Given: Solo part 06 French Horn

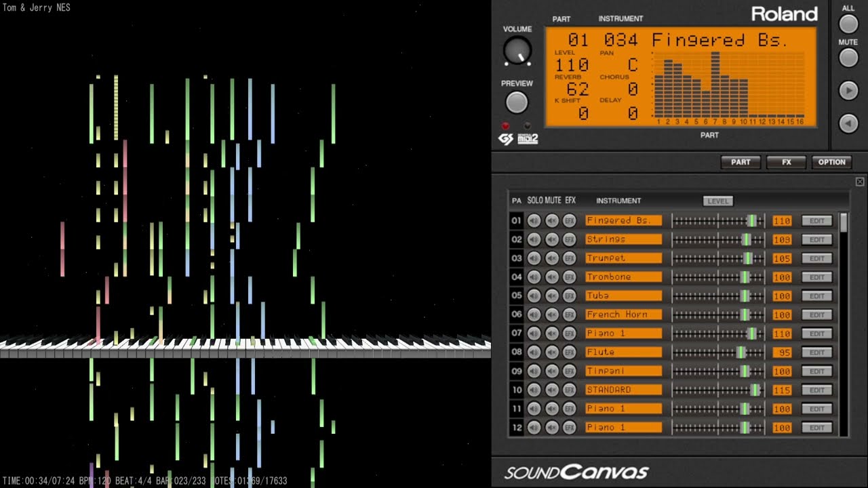Looking at the screenshot, I should pos(534,314).
